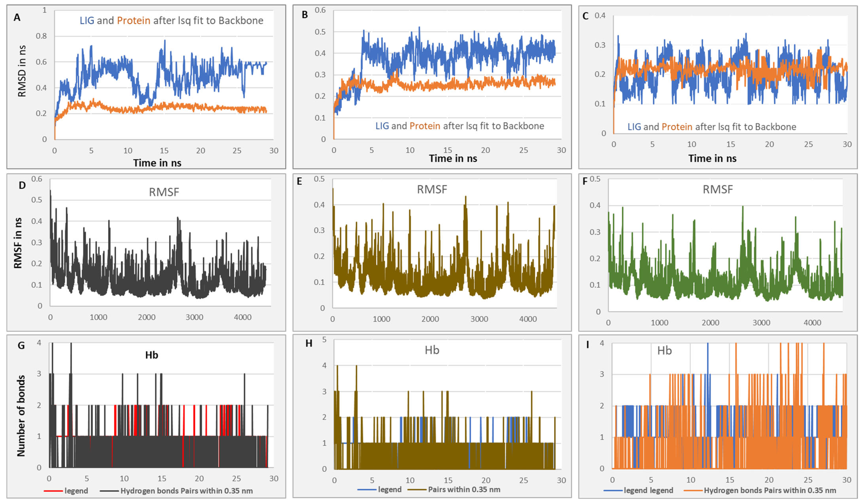863x504 pixels.
Task: Select the 'RMSD in ns' y-axis label
Action: tap(22, 71)
